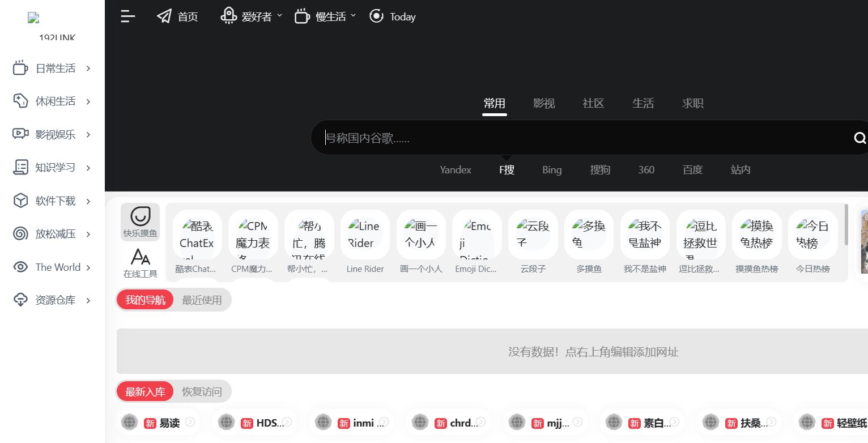Switch to 最近使用 toggle
This screenshot has width=868, height=443.
coord(202,300)
